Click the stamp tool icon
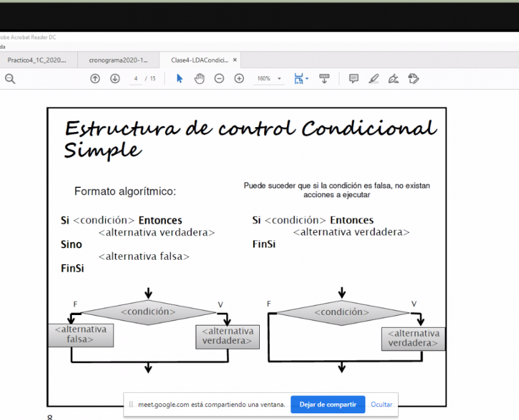This screenshot has height=420, width=519. (x=413, y=79)
